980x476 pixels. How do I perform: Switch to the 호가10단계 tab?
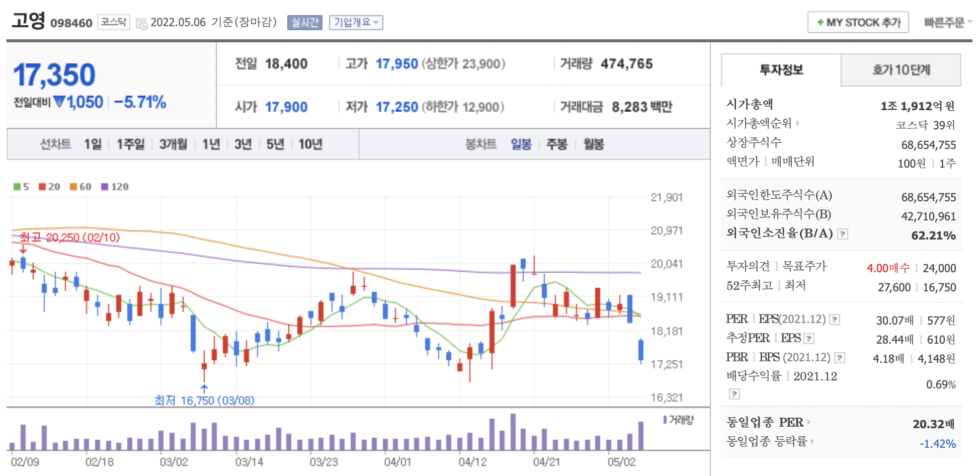901,70
